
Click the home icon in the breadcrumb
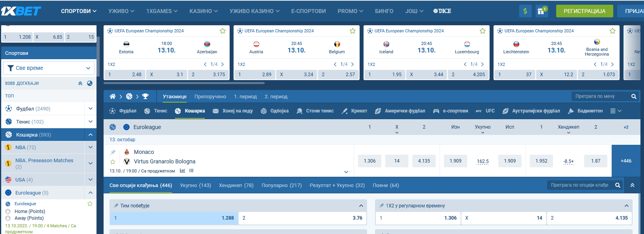click(x=113, y=96)
